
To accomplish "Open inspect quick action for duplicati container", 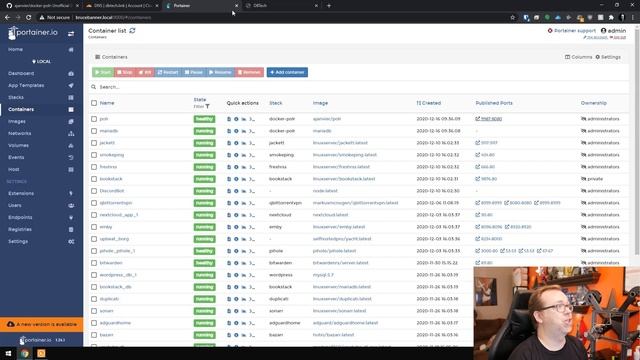I will (x=236, y=299).
